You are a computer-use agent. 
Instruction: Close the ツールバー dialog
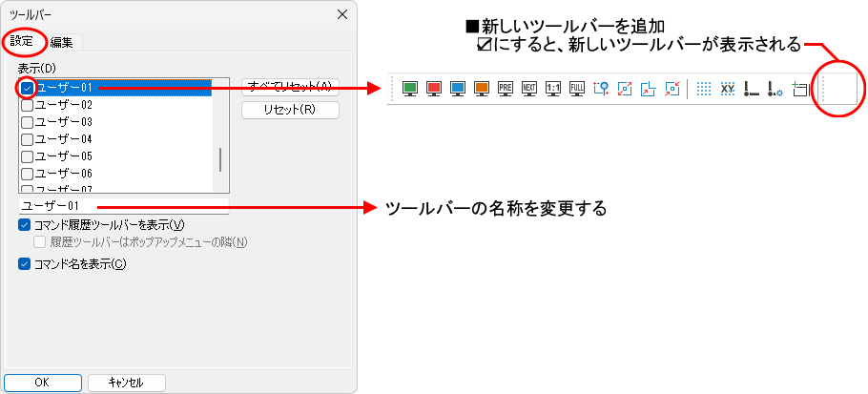(342, 15)
